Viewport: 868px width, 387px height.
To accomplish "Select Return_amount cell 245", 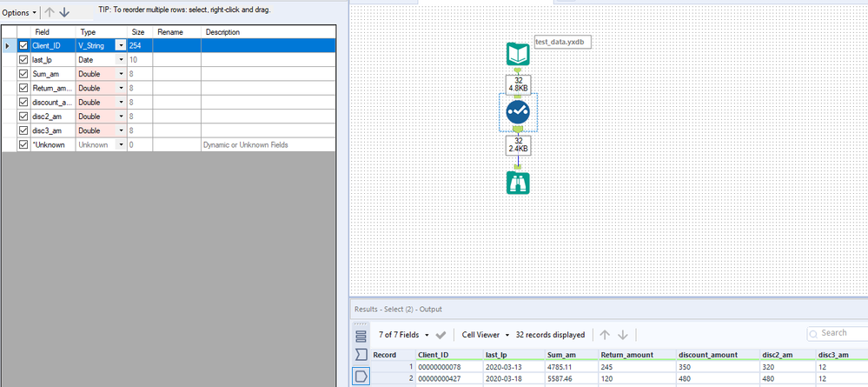I will [x=637, y=367].
